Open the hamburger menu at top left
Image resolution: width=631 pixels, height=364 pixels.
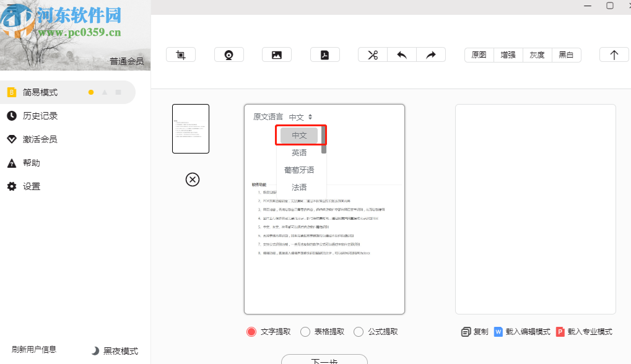(11, 8)
